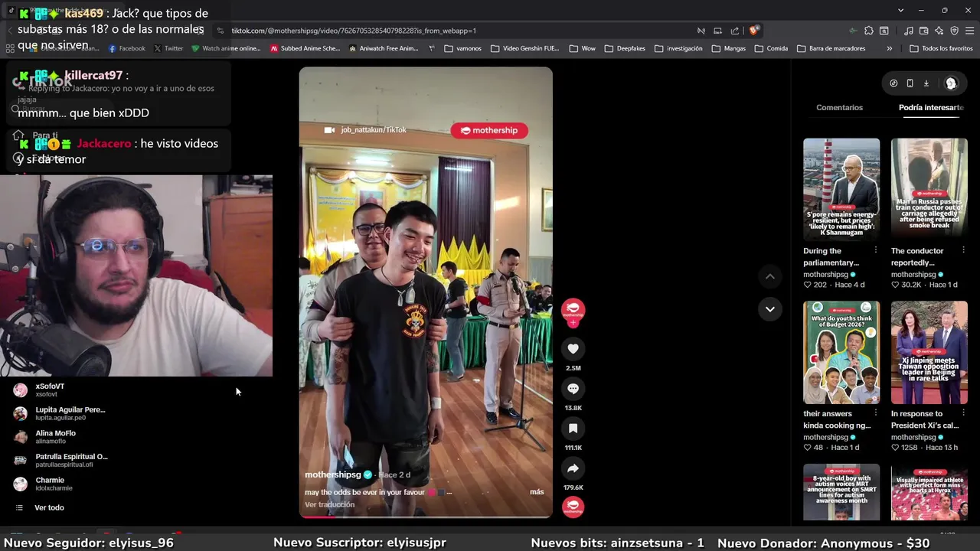Open Leo AI sparkle icon in toolbar

pyautogui.click(x=939, y=31)
